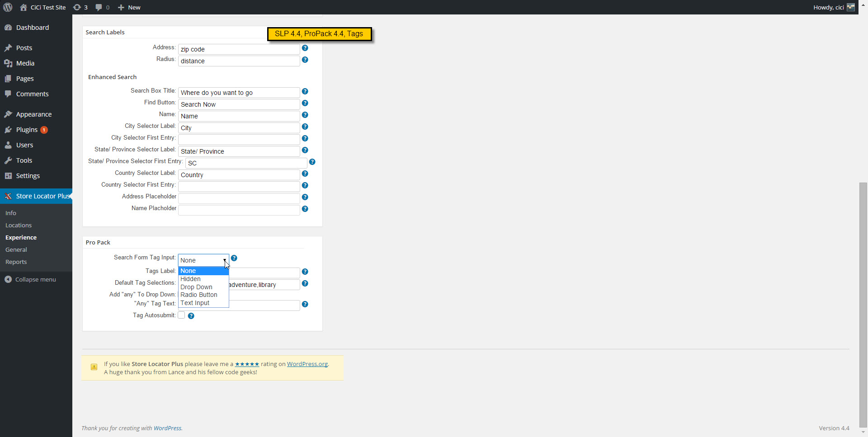
Task: Click the WordPress logo in admin bar
Action: tap(8, 7)
